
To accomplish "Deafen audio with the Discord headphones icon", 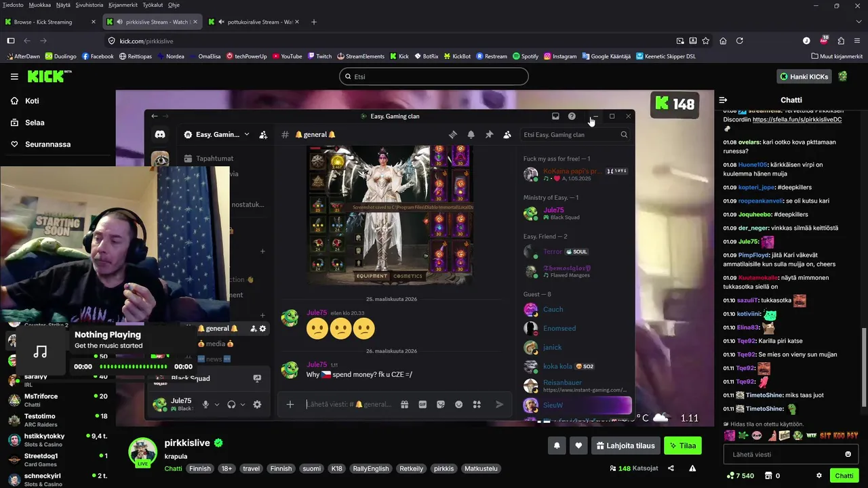I will tap(231, 405).
